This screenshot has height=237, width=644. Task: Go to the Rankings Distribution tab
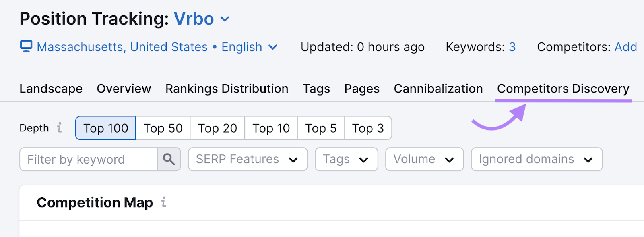click(227, 89)
